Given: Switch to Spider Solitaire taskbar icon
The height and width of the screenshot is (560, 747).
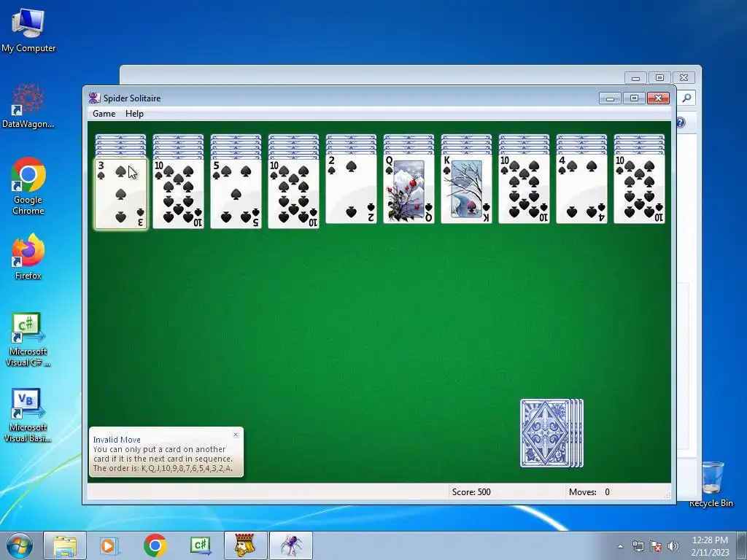Looking at the screenshot, I should tap(291, 545).
